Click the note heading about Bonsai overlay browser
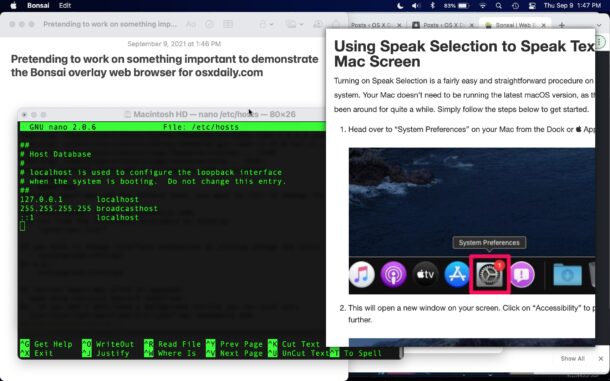 click(x=164, y=66)
